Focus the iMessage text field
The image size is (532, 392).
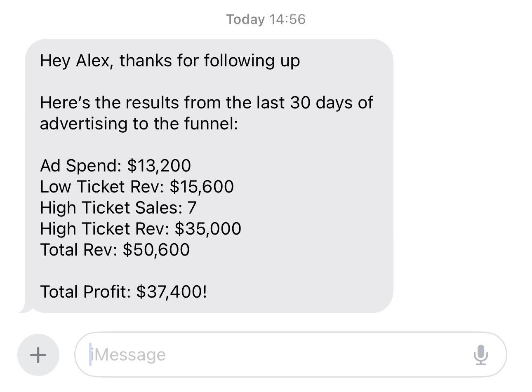click(x=290, y=354)
